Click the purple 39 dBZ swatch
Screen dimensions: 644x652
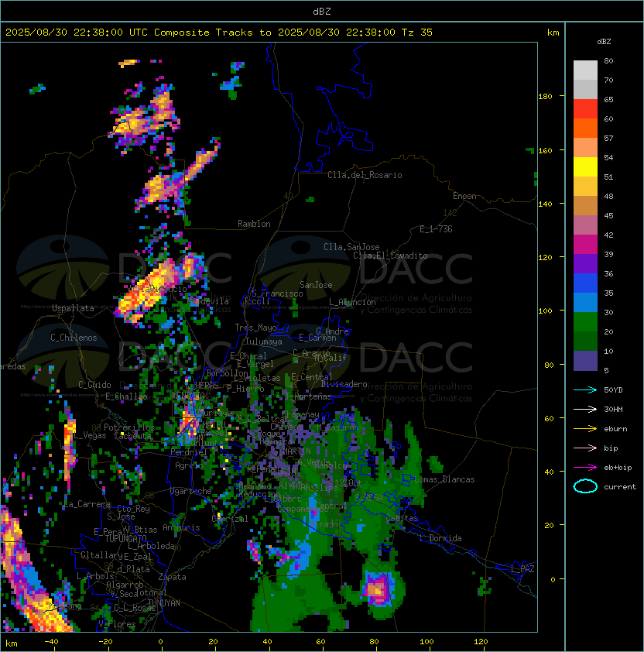pos(585,263)
